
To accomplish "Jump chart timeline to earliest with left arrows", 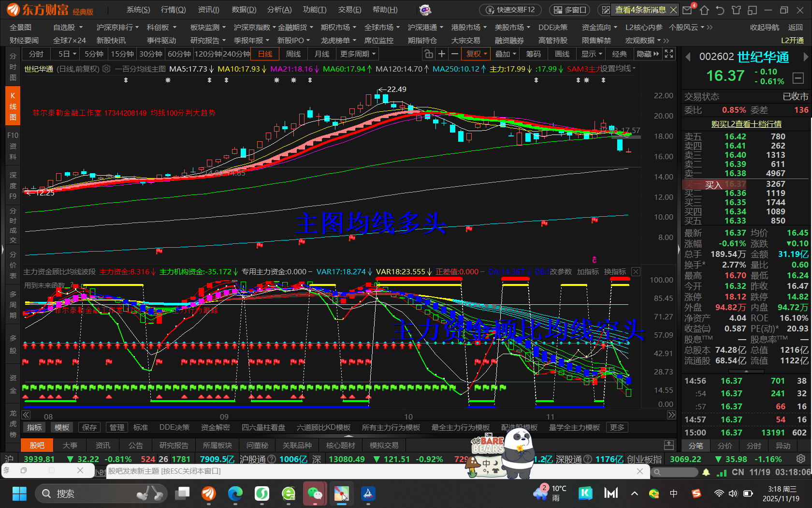I will 26,415.
